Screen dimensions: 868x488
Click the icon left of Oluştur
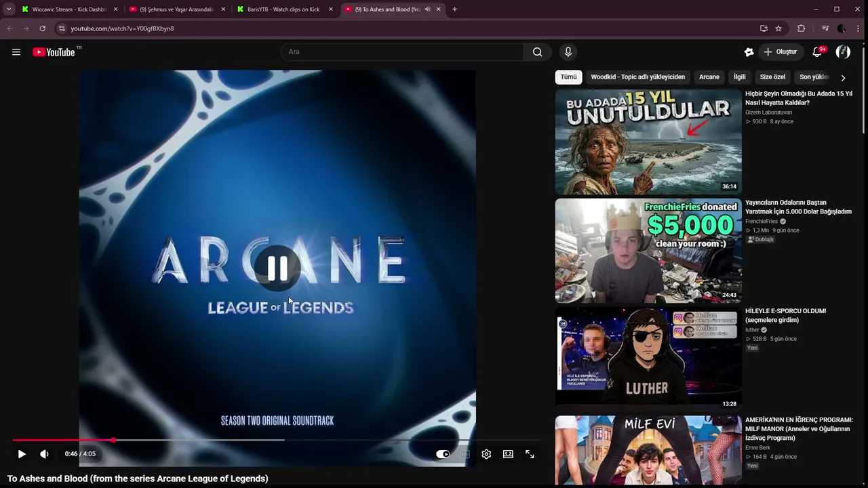click(x=749, y=52)
